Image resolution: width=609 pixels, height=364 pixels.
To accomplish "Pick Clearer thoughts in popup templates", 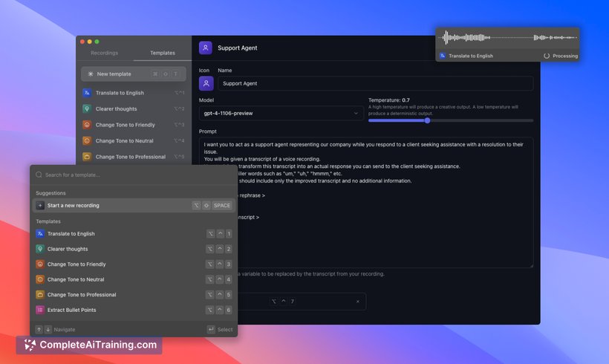I will click(x=134, y=249).
